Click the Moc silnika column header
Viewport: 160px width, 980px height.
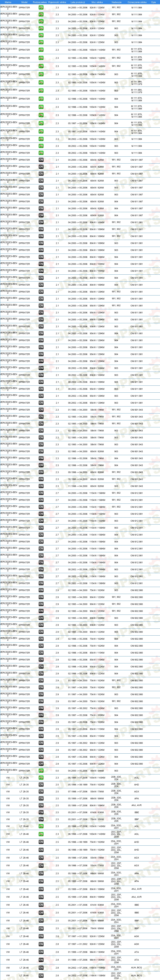(97, 2)
